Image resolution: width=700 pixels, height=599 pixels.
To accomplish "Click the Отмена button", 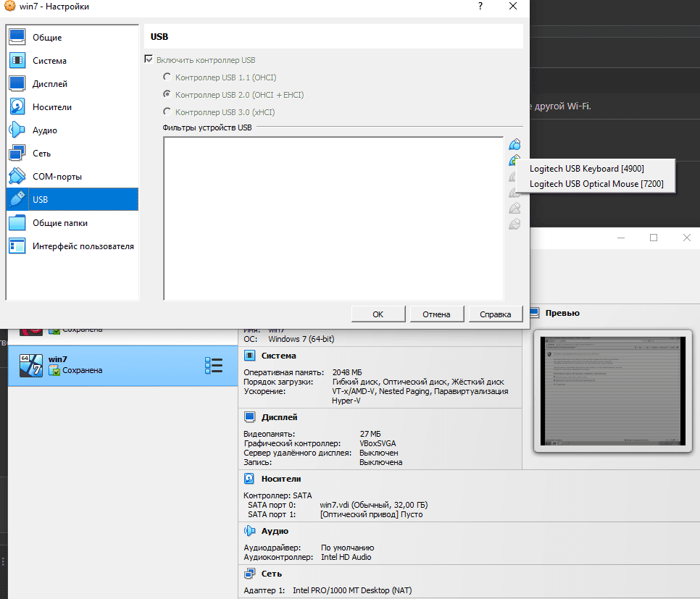I will tap(436, 314).
